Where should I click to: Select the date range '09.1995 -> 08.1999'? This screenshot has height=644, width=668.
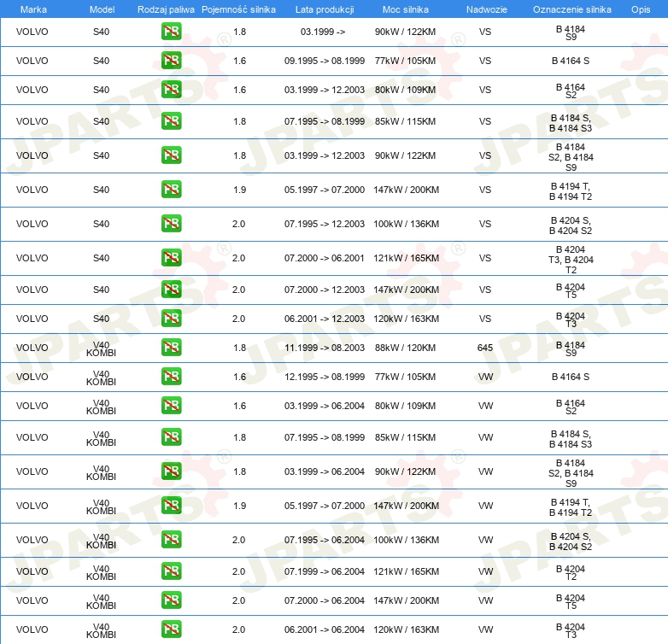[x=325, y=61]
